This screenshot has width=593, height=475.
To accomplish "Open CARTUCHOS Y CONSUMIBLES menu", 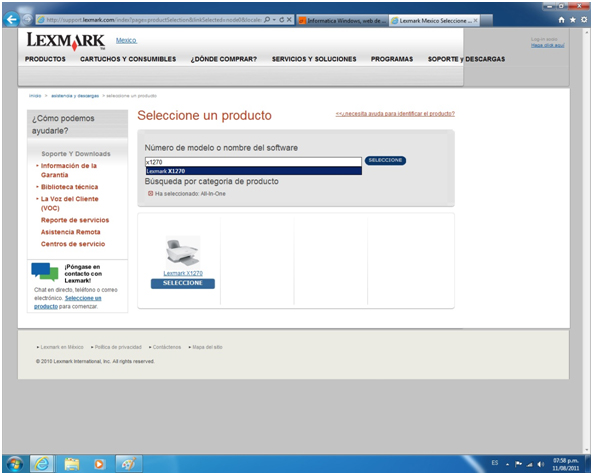I will tap(128, 59).
